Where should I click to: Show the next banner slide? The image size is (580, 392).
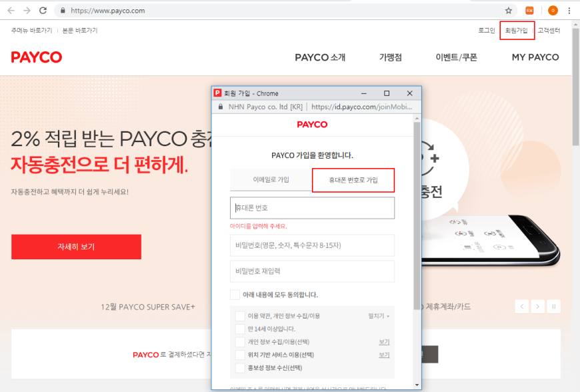coord(537,306)
